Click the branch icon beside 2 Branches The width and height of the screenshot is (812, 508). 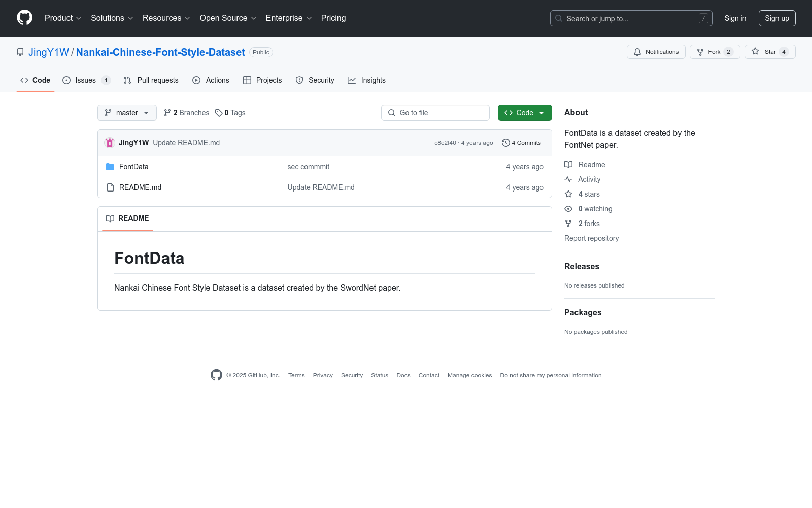click(167, 113)
